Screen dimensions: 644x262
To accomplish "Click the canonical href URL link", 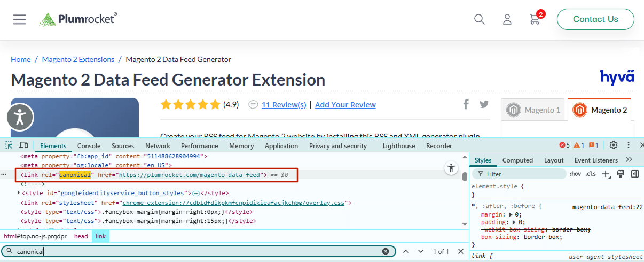I will 190,175.
